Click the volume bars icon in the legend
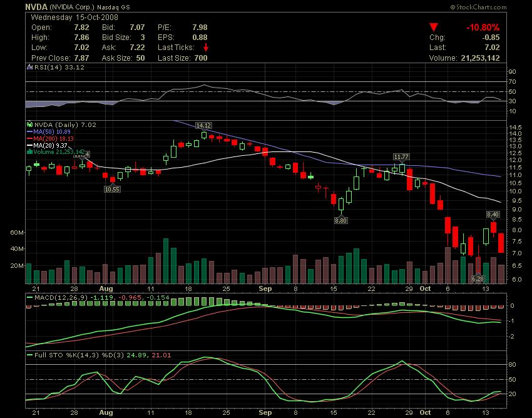Image resolution: width=532 pixels, height=418 pixels. 29,151
